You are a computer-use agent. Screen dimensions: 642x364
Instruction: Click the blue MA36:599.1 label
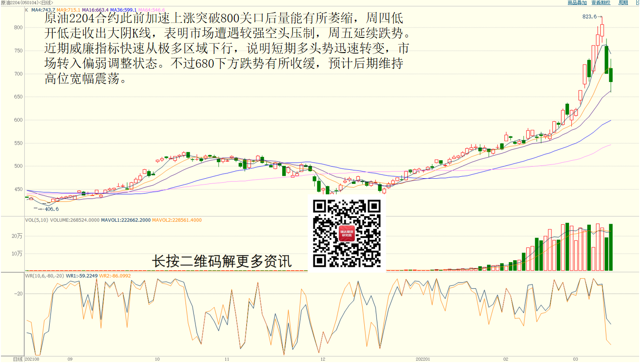123,10
